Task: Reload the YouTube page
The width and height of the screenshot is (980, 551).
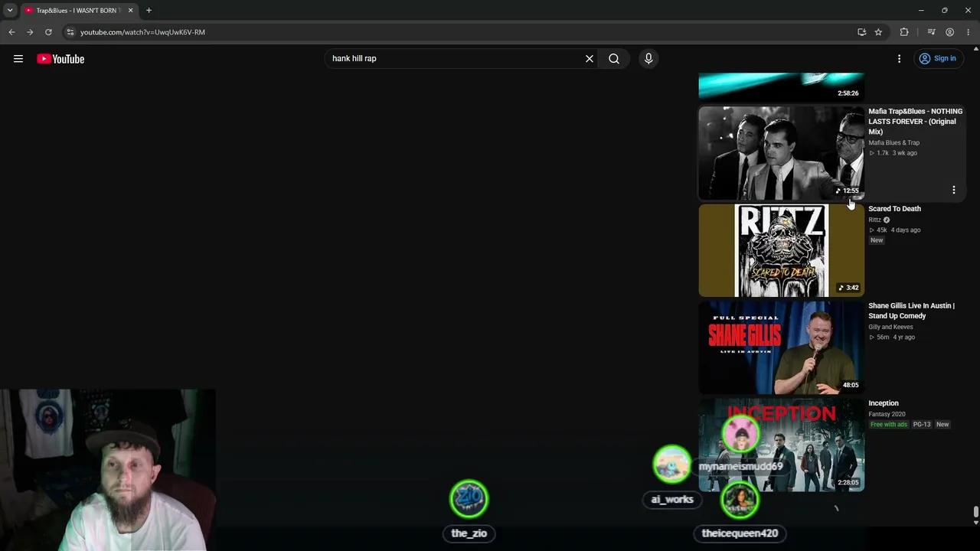Action: tap(48, 32)
